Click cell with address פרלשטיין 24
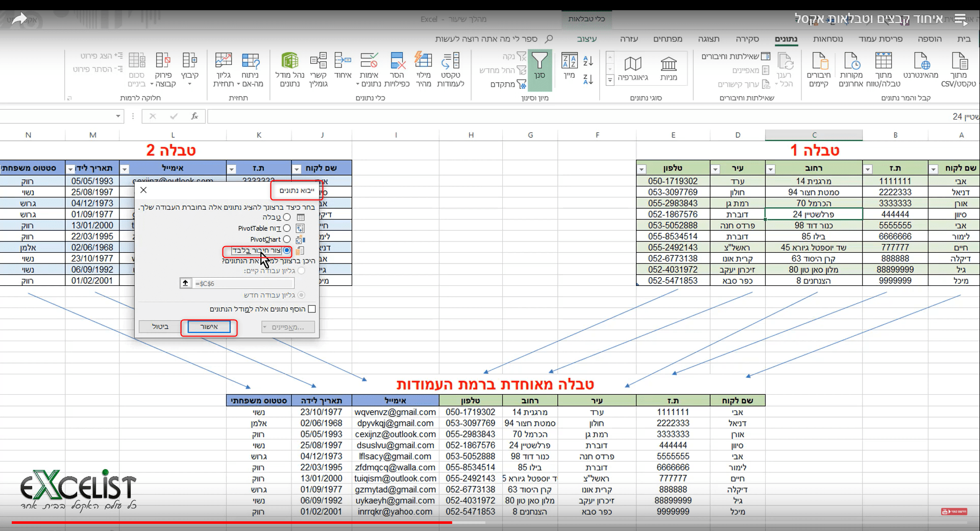Screen dimensions: 980x531 [x=814, y=214]
